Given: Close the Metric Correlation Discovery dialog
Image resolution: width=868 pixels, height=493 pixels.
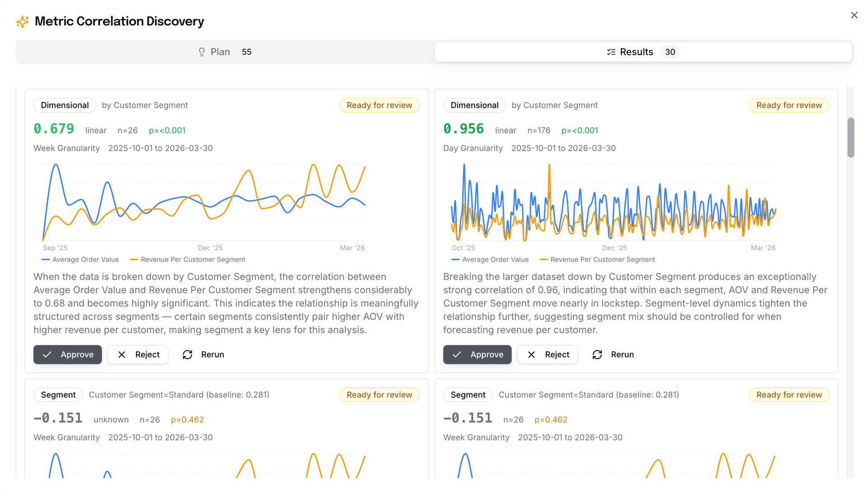Looking at the screenshot, I should click(854, 15).
